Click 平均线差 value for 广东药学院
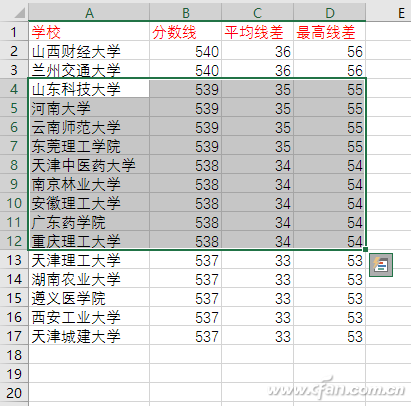Screen dimensions: 411x406 click(x=257, y=222)
